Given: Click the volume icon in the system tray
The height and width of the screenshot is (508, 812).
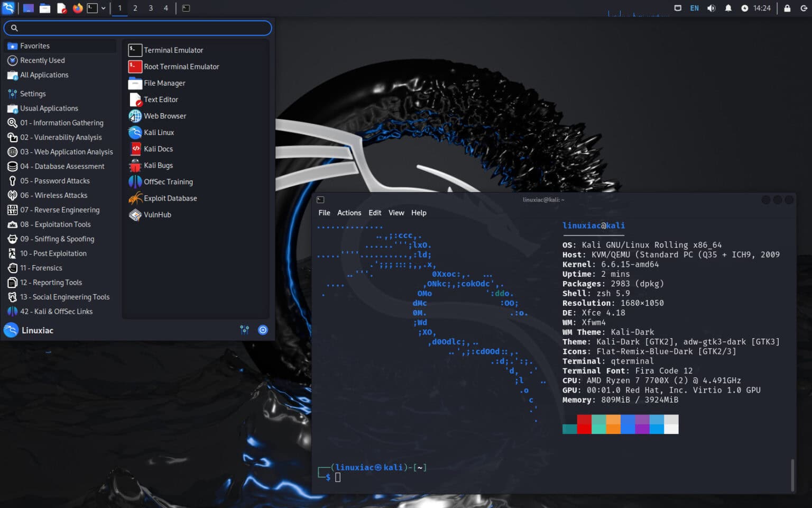Looking at the screenshot, I should 711,8.
